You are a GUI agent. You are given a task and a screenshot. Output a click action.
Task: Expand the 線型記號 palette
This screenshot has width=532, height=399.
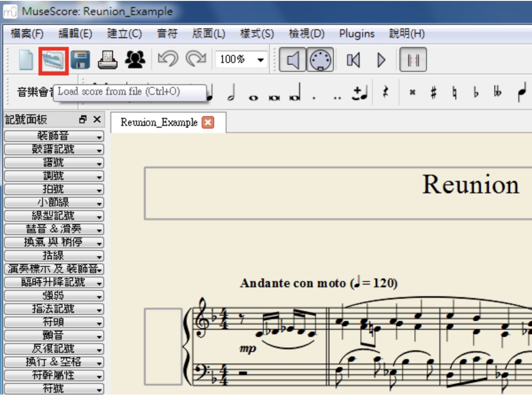point(54,216)
